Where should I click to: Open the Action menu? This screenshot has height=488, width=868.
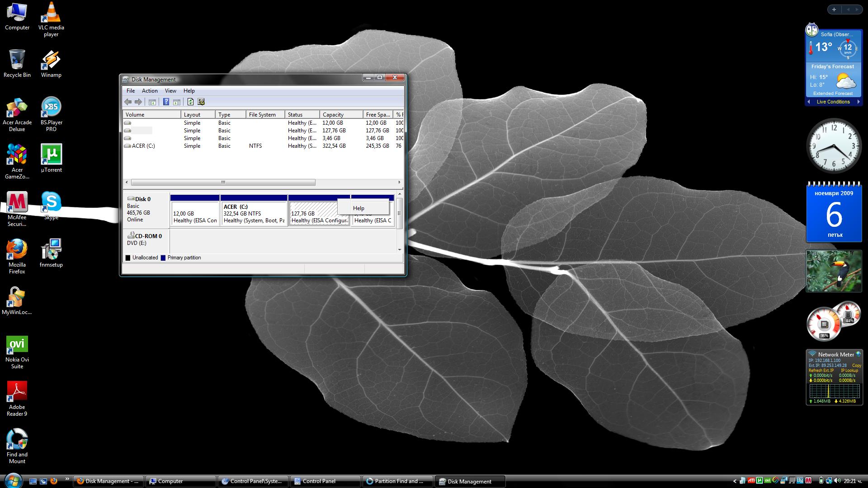[150, 91]
